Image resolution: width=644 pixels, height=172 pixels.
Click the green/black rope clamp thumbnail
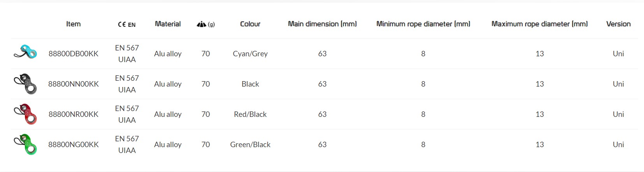[26, 144]
